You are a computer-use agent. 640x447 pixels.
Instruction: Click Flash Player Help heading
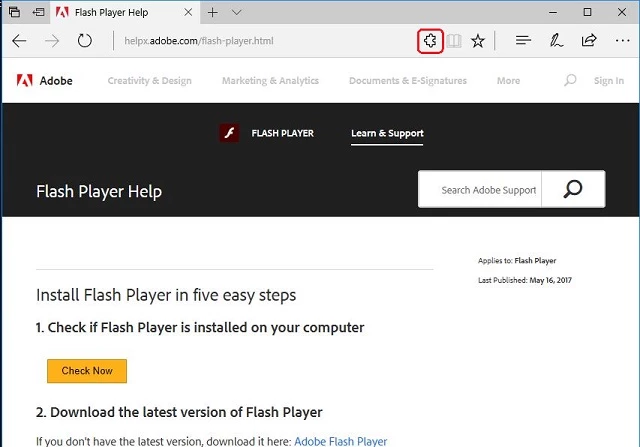point(99,191)
